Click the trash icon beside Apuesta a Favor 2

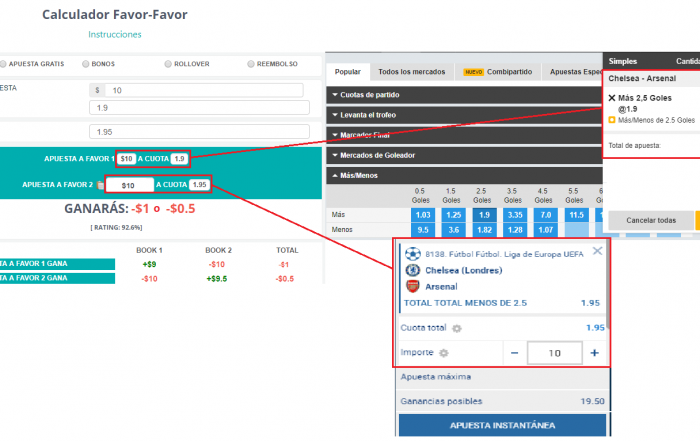tap(100, 185)
